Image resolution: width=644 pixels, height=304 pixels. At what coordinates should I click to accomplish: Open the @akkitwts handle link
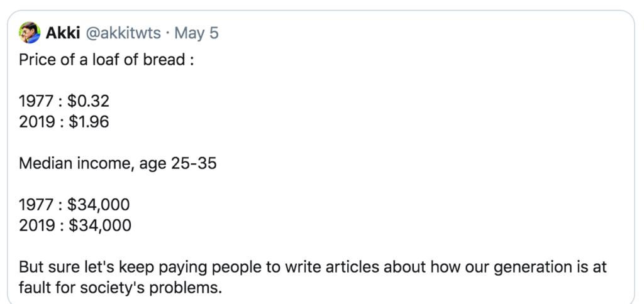123,33
